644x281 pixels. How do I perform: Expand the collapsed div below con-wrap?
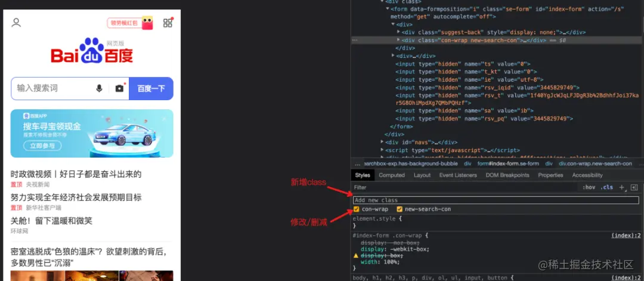pos(393,56)
